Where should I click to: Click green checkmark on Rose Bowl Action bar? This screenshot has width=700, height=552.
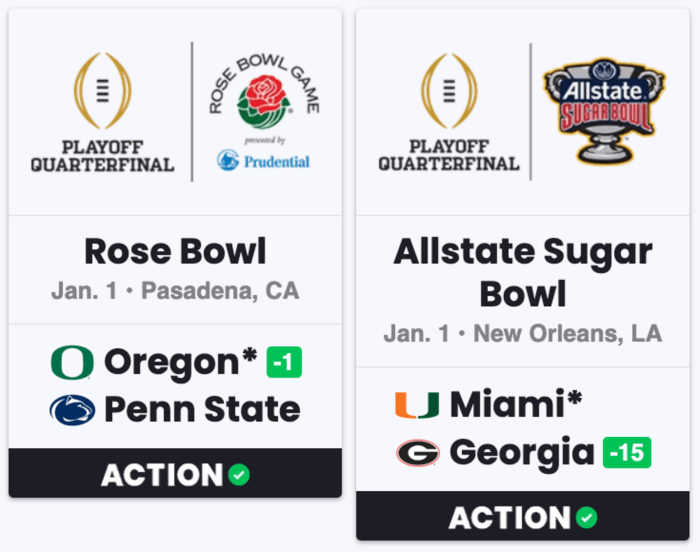click(239, 474)
